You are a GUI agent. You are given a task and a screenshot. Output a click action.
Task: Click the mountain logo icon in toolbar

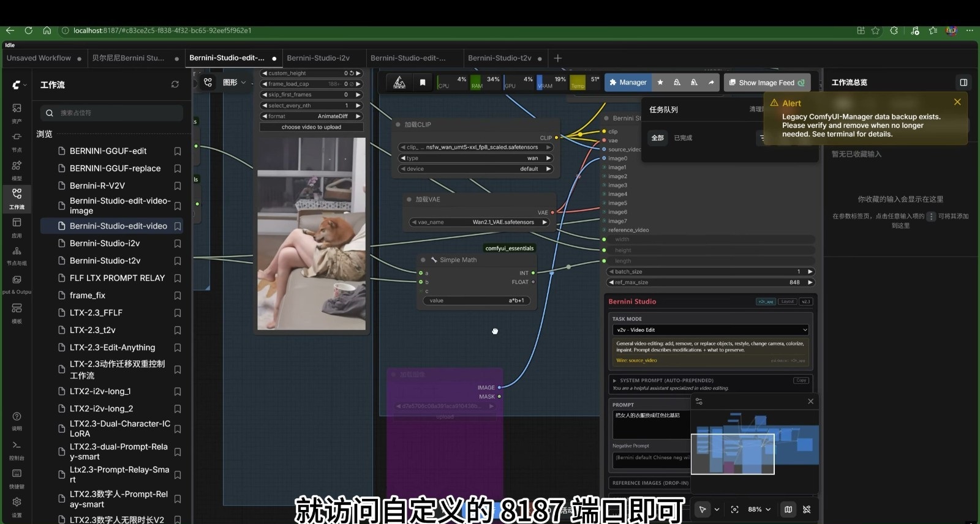pos(399,82)
